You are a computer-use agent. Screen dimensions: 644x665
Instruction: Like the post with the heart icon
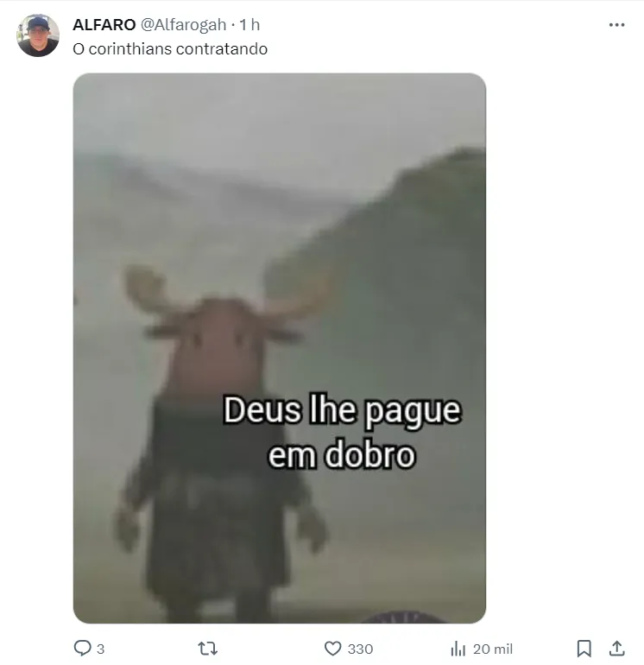coord(333,649)
